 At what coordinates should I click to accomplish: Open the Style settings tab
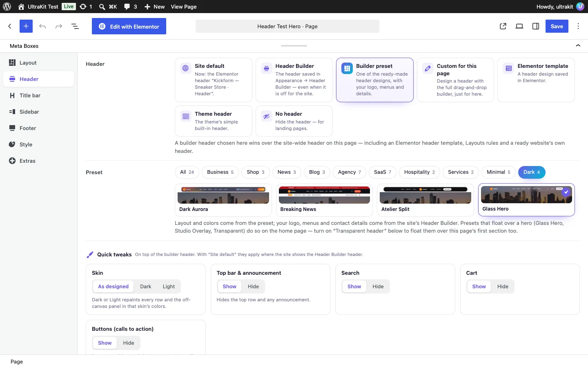[39, 144]
